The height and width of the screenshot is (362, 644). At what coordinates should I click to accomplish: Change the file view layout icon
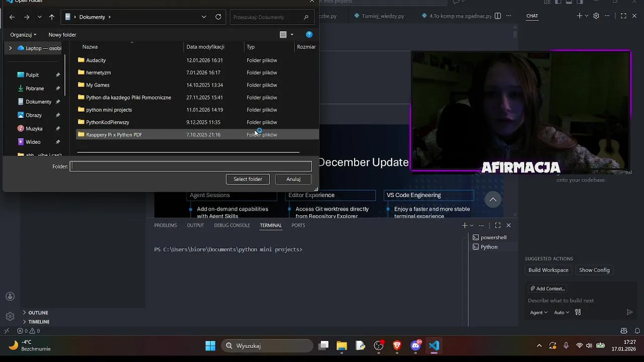point(283,35)
